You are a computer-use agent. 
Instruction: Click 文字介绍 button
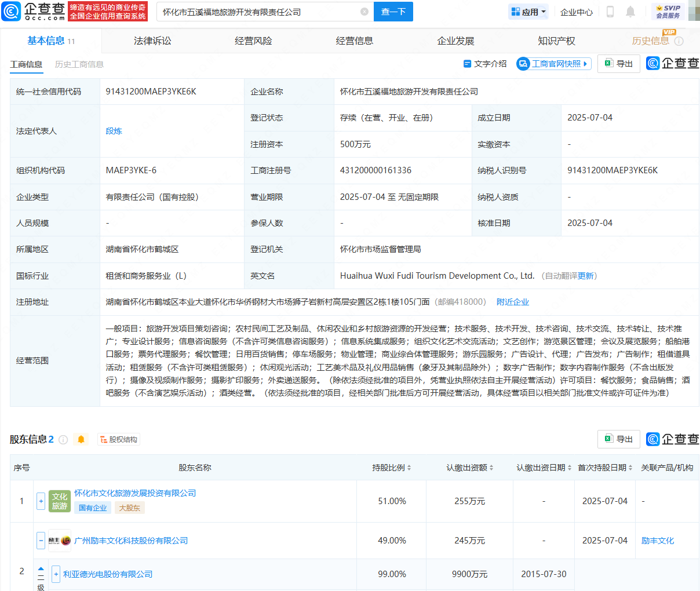[x=485, y=64]
